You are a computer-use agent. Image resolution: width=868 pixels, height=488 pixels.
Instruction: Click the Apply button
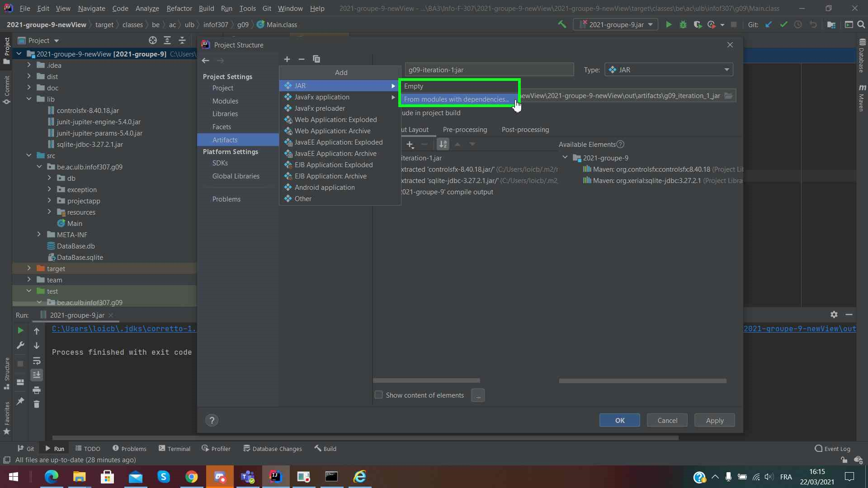714,420
